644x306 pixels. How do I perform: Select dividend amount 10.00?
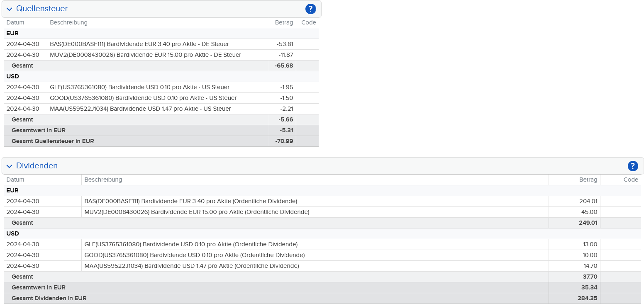click(590, 255)
